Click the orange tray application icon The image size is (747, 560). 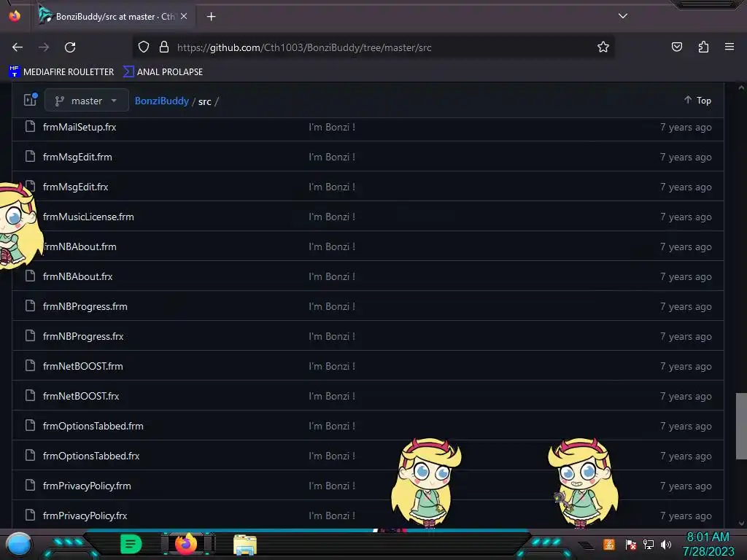(609, 545)
